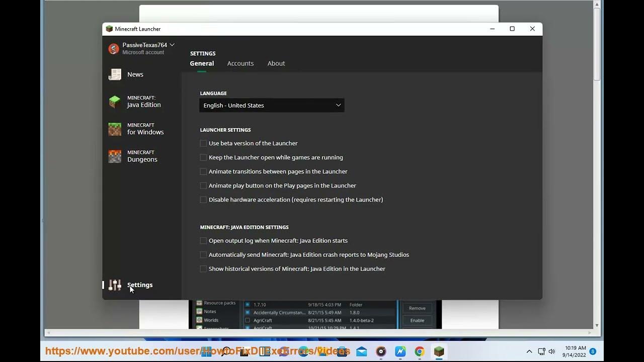Viewport: 644px width, 362px height.
Task: Click the page scroll-down arrow
Action: click(597, 326)
